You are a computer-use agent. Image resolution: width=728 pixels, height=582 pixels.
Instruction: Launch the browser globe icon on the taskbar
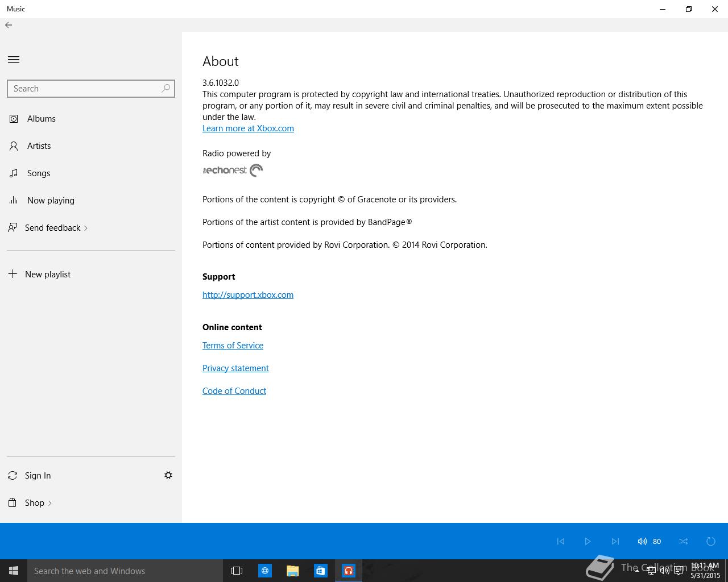click(265, 571)
